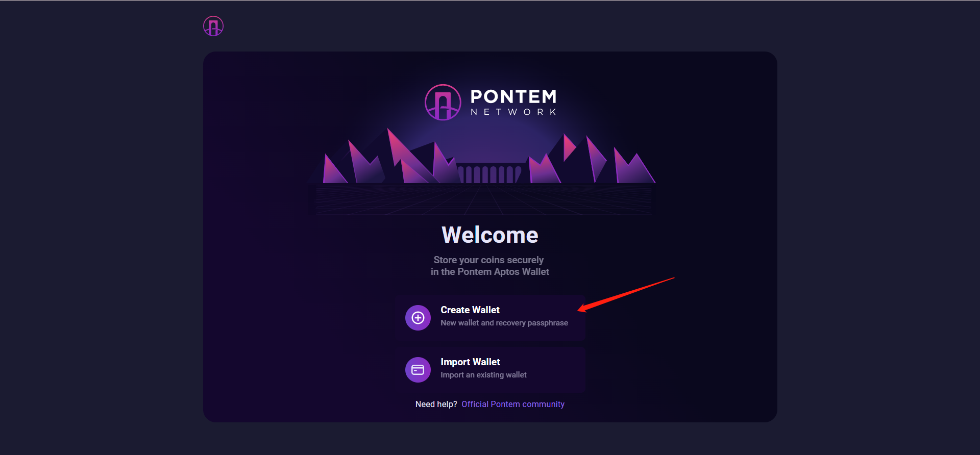Click the "Need help?" text
The width and height of the screenshot is (980, 455).
(x=436, y=404)
